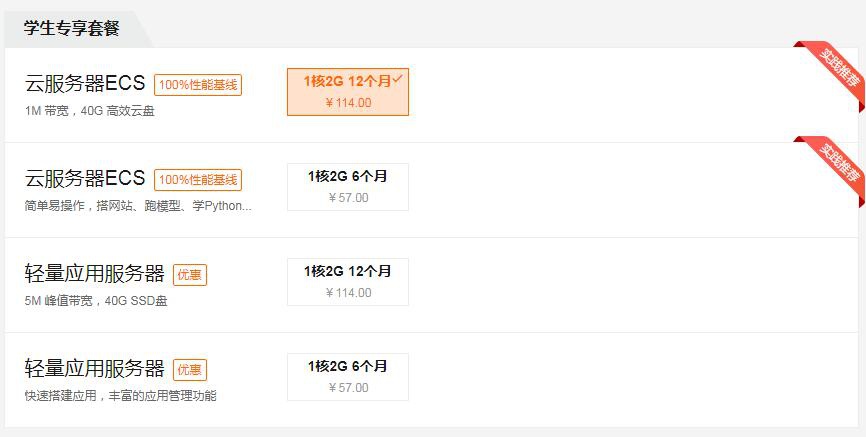Click 优惠 badge on 快速搭建应用 server
This screenshot has width=866, height=437.
click(x=190, y=370)
